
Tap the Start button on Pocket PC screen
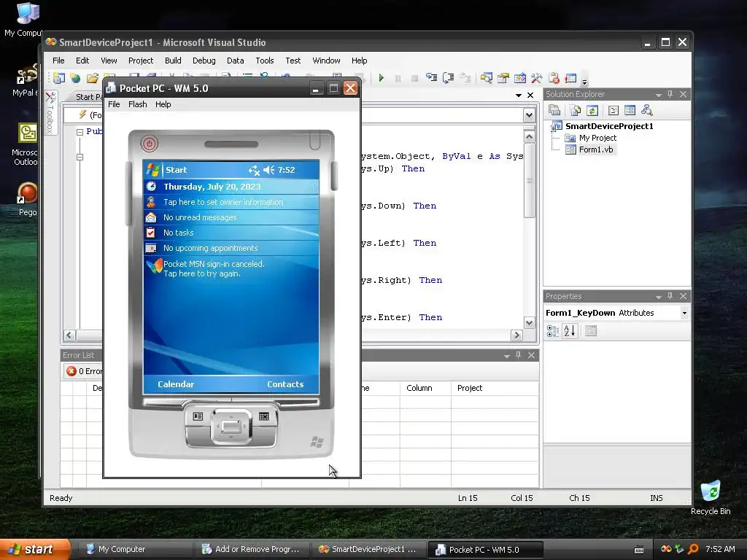pos(167,170)
